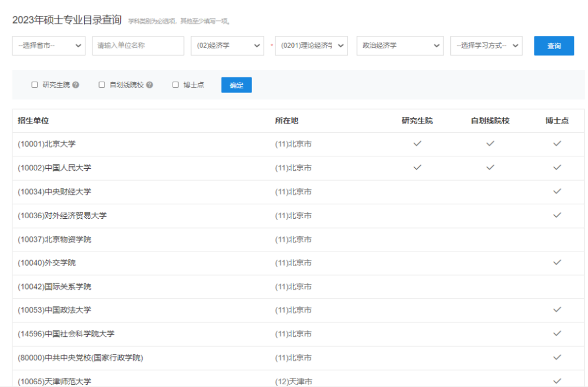Open (14596)中国社会科学院大学 entry

tap(66, 334)
